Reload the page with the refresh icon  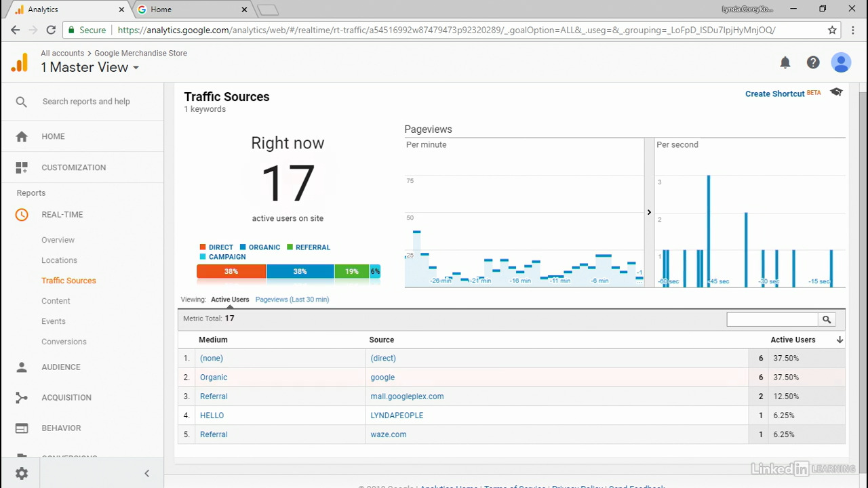click(51, 30)
